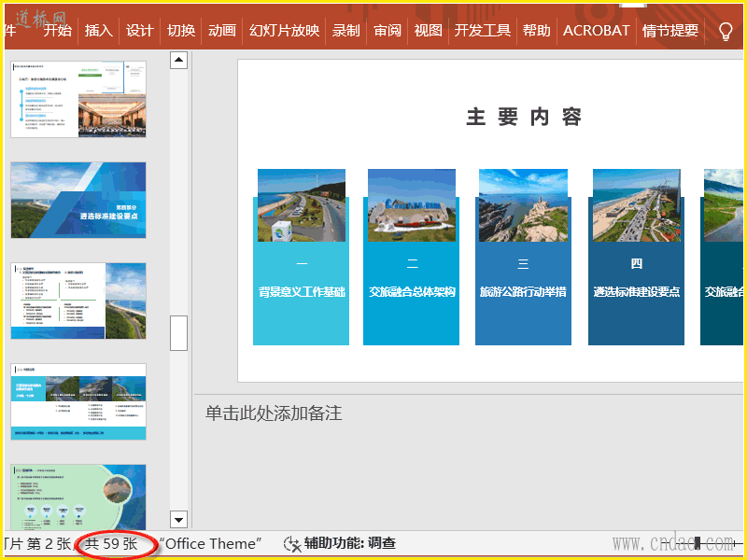Viewport: 747px width, 560px height.
Task: Click the rocky lighthouse photo in card 三
Action: point(523,205)
